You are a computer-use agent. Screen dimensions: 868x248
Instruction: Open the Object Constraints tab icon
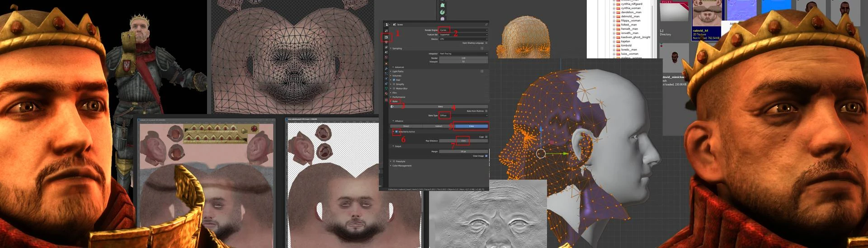coord(387,84)
